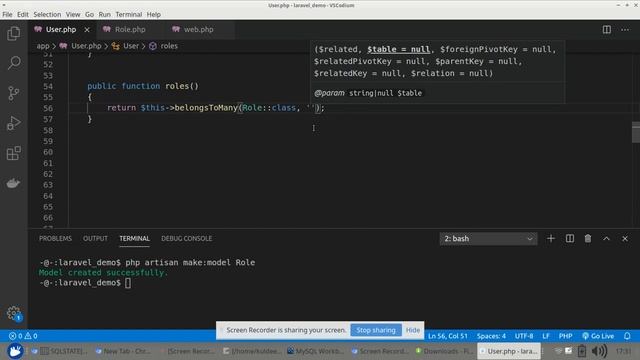The width and height of the screenshot is (640, 360).
Task: Expand the roles method breadcrumb
Action: (x=169, y=46)
